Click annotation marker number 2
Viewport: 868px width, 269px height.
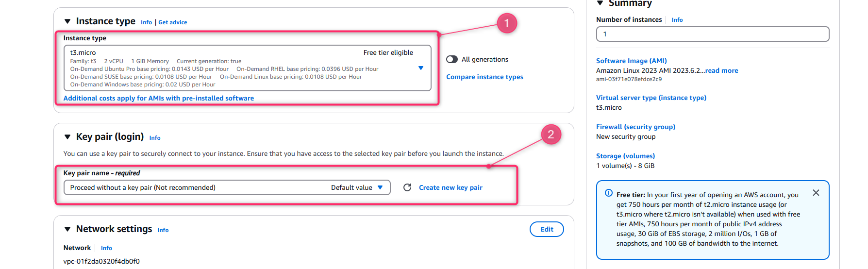pos(551,134)
